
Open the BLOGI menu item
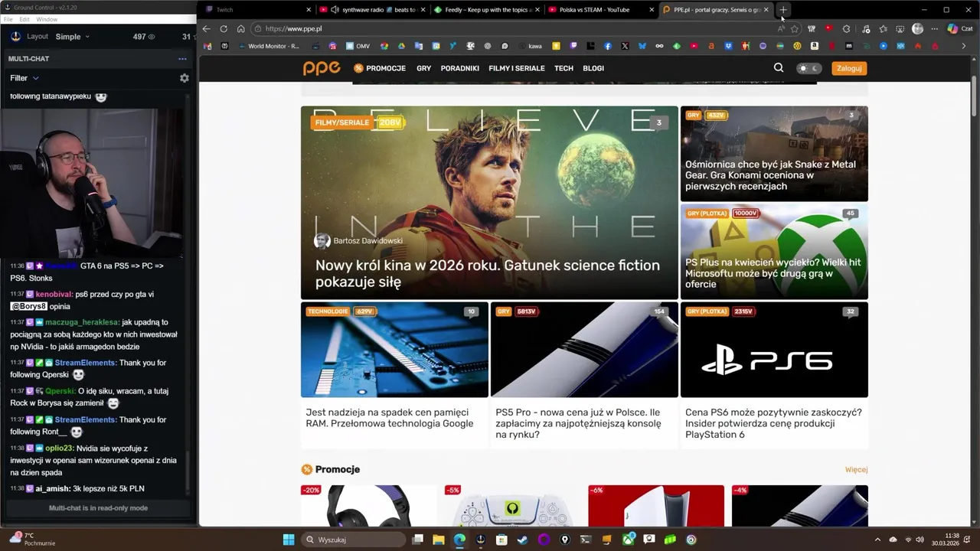pos(593,68)
